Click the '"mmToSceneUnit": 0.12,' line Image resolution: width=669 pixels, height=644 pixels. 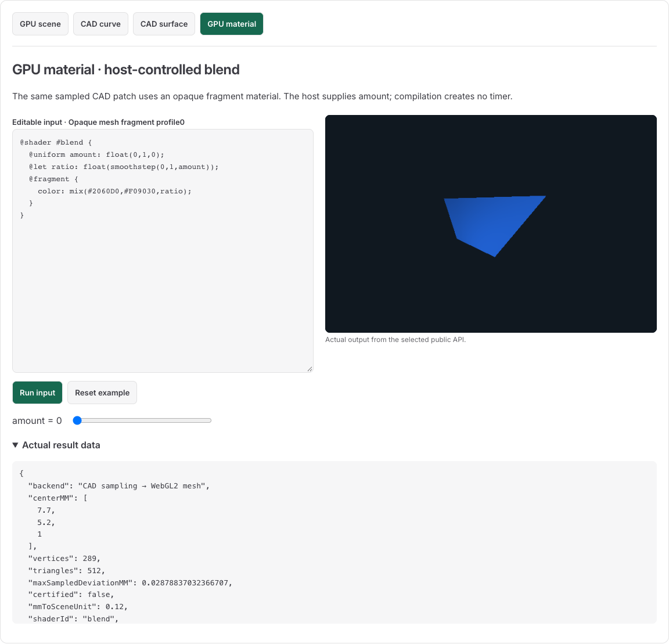click(78, 607)
